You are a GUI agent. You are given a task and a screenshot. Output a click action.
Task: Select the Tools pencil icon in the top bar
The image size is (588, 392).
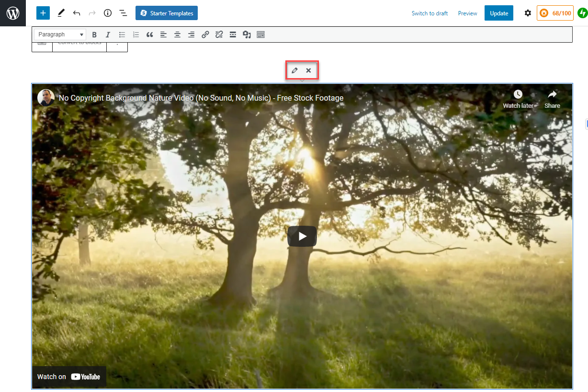pyautogui.click(x=60, y=13)
